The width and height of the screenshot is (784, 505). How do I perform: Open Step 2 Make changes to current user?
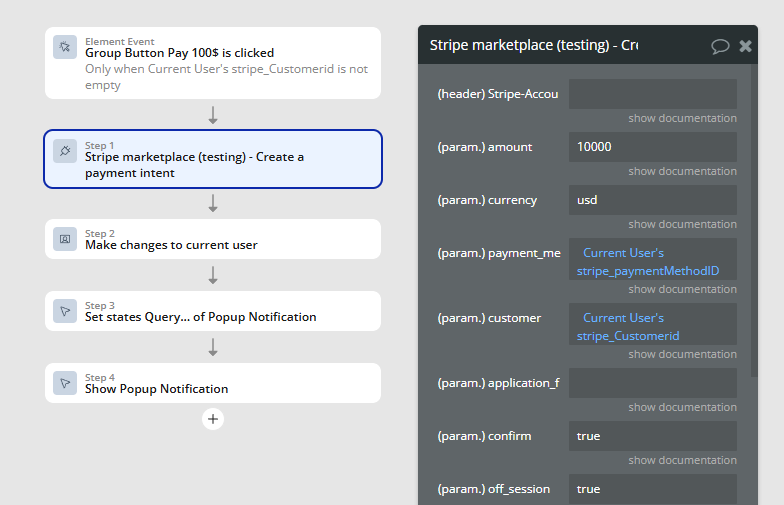click(213, 239)
